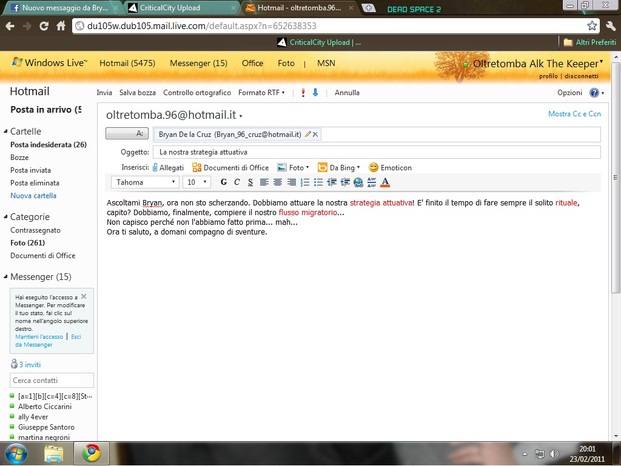Click Annulla to cancel message
The width and height of the screenshot is (621, 466).
click(x=347, y=93)
